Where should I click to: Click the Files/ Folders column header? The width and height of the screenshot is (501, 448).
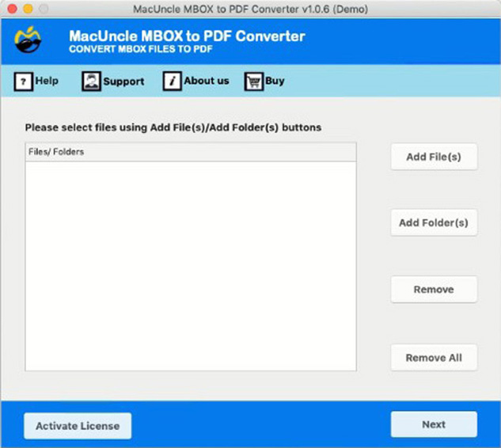click(x=191, y=152)
